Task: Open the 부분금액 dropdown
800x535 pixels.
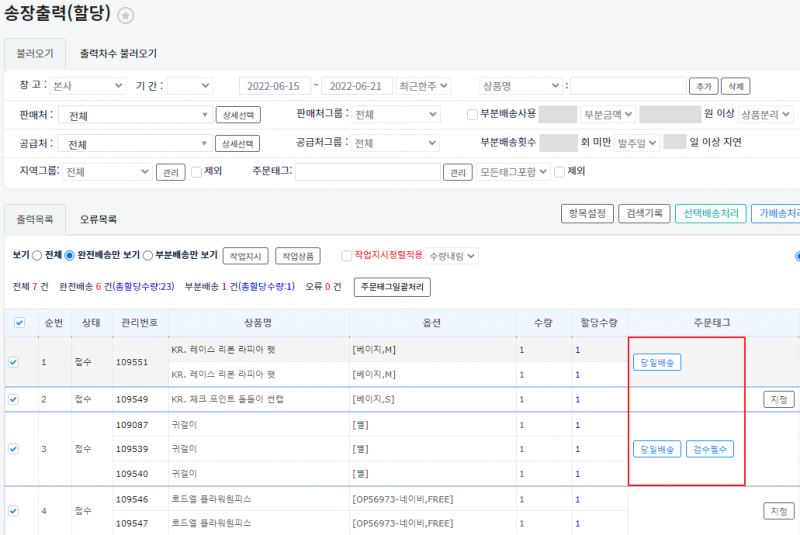Action: coord(607,115)
